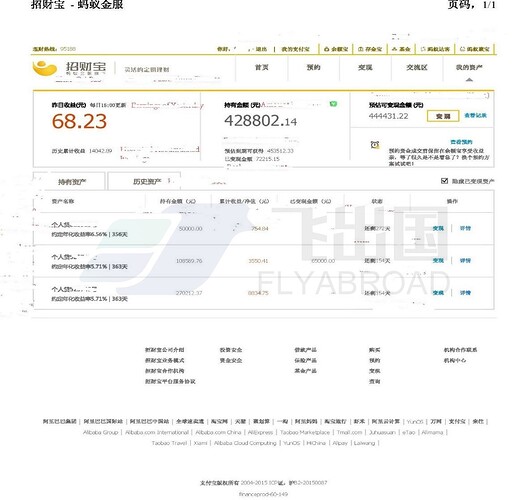529x500 pixels.
Task: Toggle the hide-already-cashed assets checkbox
Action: [444, 181]
